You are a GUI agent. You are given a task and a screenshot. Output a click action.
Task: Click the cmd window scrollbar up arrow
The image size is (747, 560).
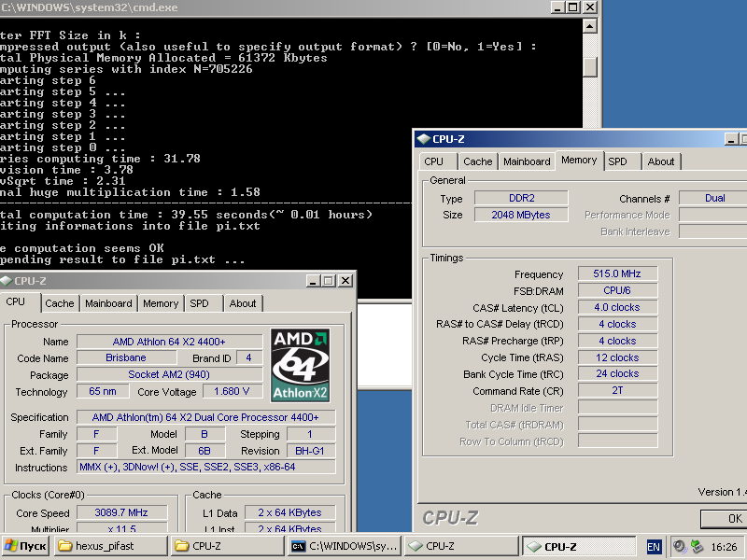click(590, 26)
